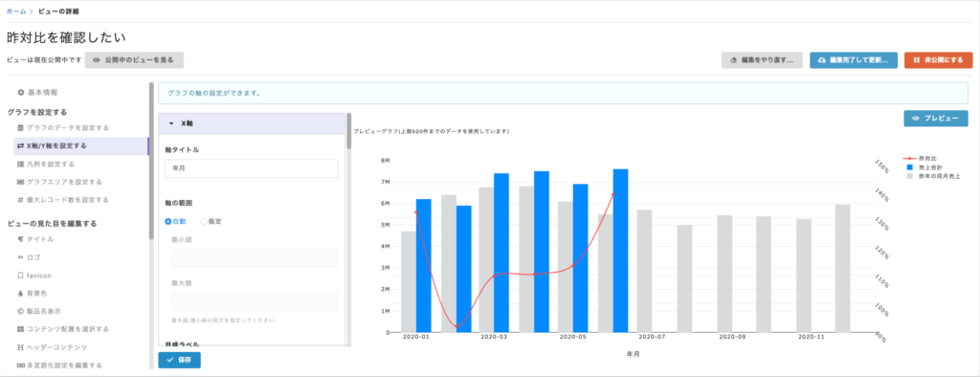The image size is (980, 377).
Task: Click the 年月 x-axis title under chart
Action: (x=634, y=354)
